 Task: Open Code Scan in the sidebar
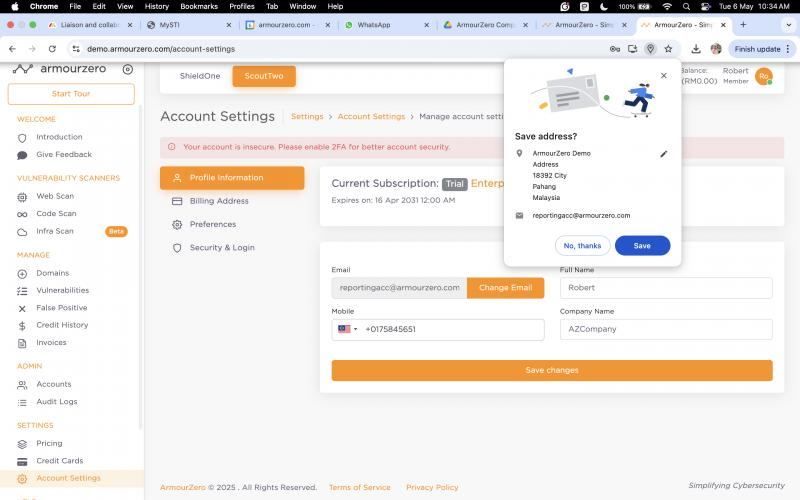point(56,213)
